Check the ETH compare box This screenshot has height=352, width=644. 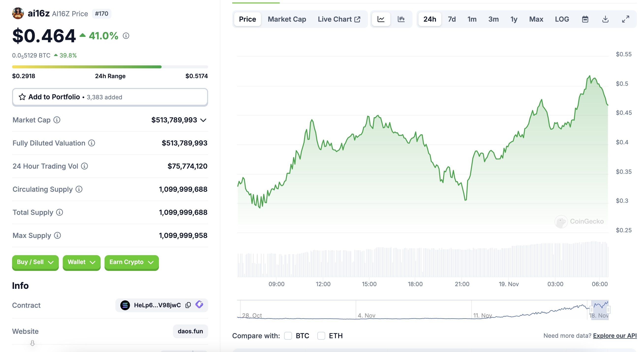(321, 336)
